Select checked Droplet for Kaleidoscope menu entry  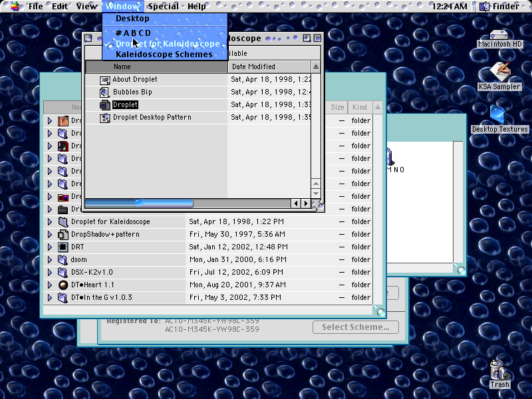165,43
